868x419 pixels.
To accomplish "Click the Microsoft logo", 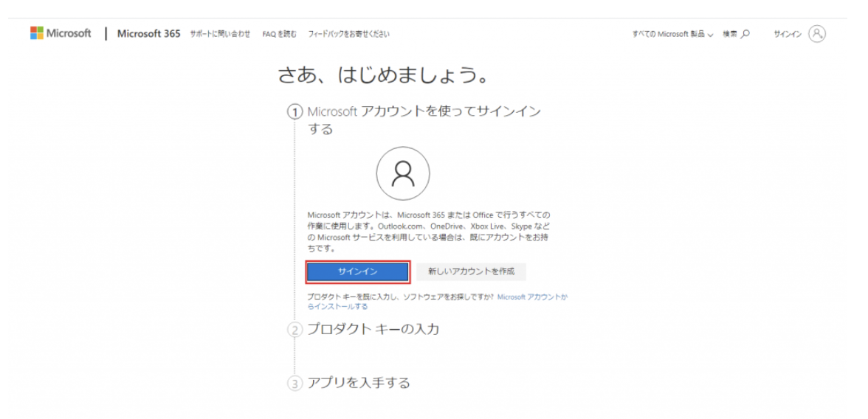I will 61,33.
